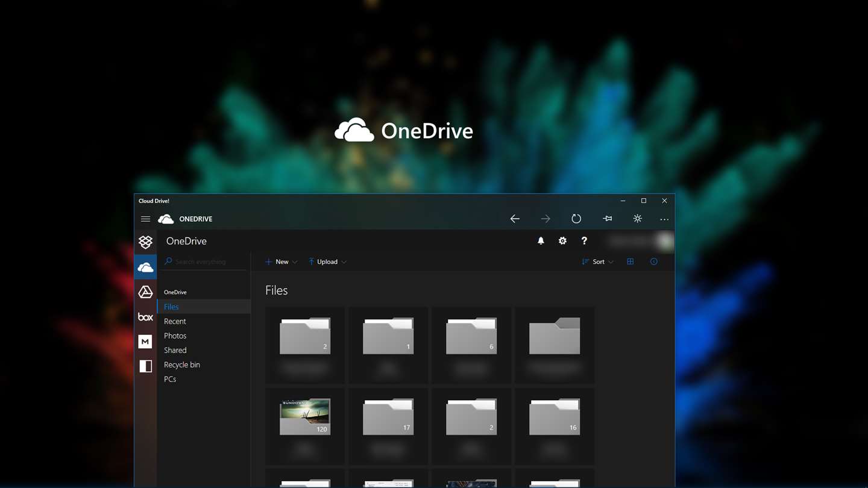The image size is (868, 488).
Task: Open the Box cloud service
Action: [x=145, y=317]
